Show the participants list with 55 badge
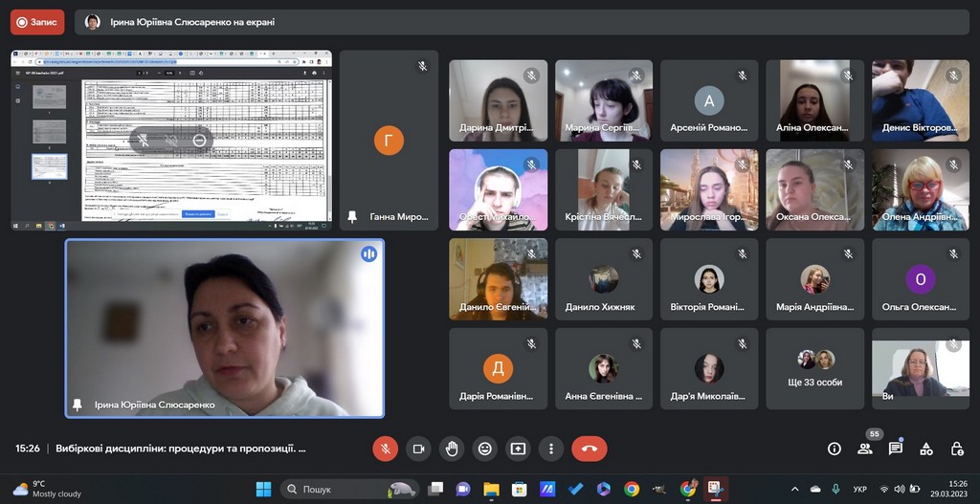980x504 pixels. point(865,449)
